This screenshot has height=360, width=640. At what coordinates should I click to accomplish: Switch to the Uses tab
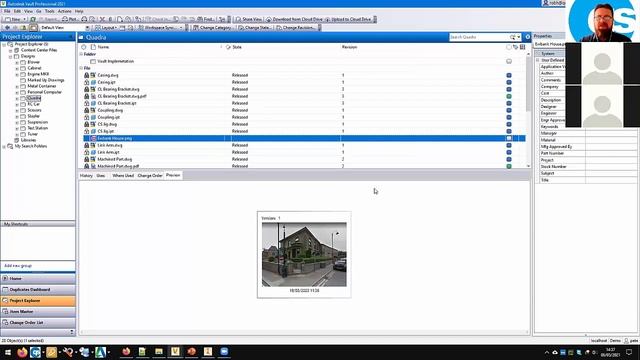click(x=101, y=176)
